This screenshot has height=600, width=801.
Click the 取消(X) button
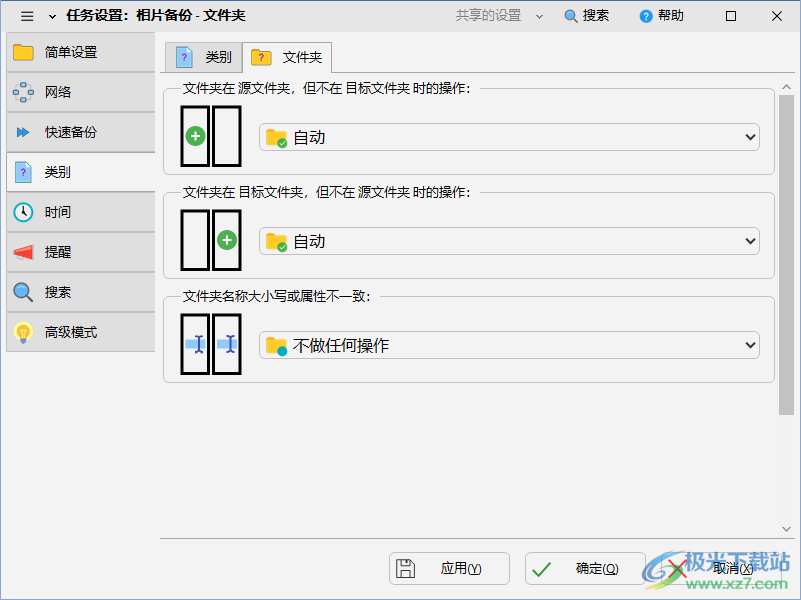tap(721, 568)
